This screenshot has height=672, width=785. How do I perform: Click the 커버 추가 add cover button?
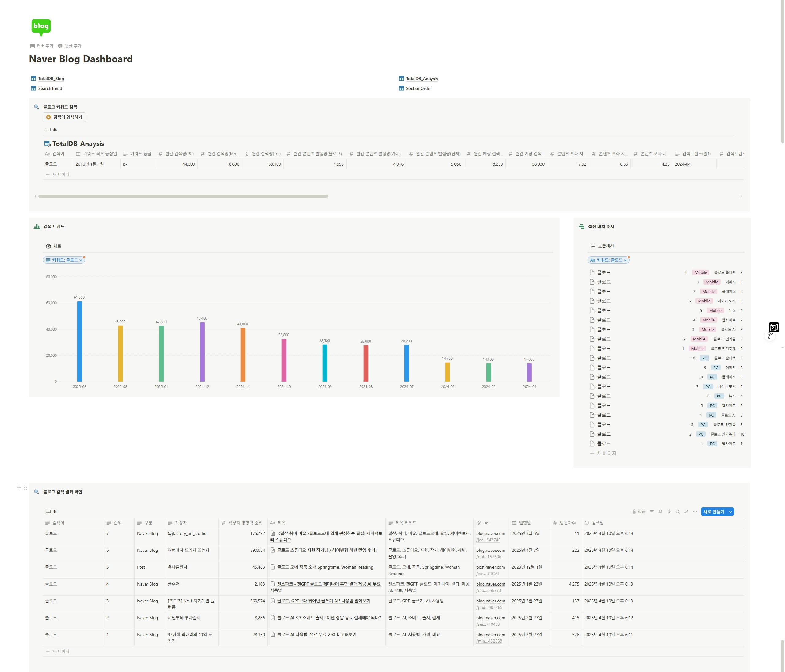[x=42, y=46]
